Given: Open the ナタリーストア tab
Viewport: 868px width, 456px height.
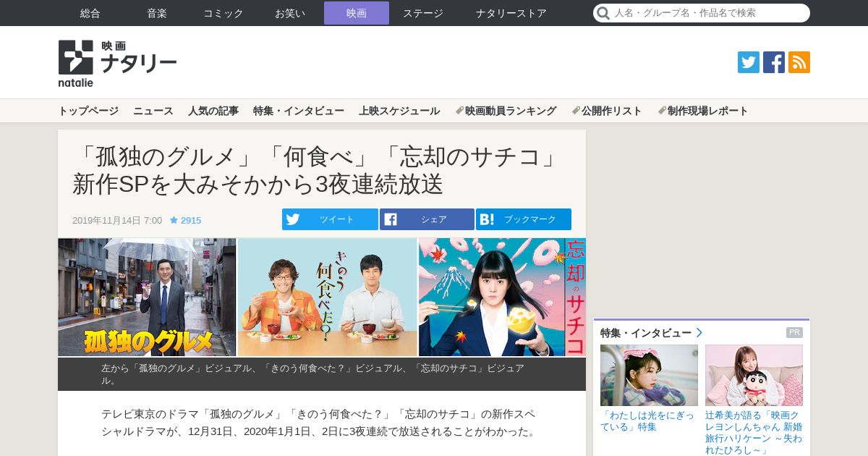Looking at the screenshot, I should click(511, 13).
